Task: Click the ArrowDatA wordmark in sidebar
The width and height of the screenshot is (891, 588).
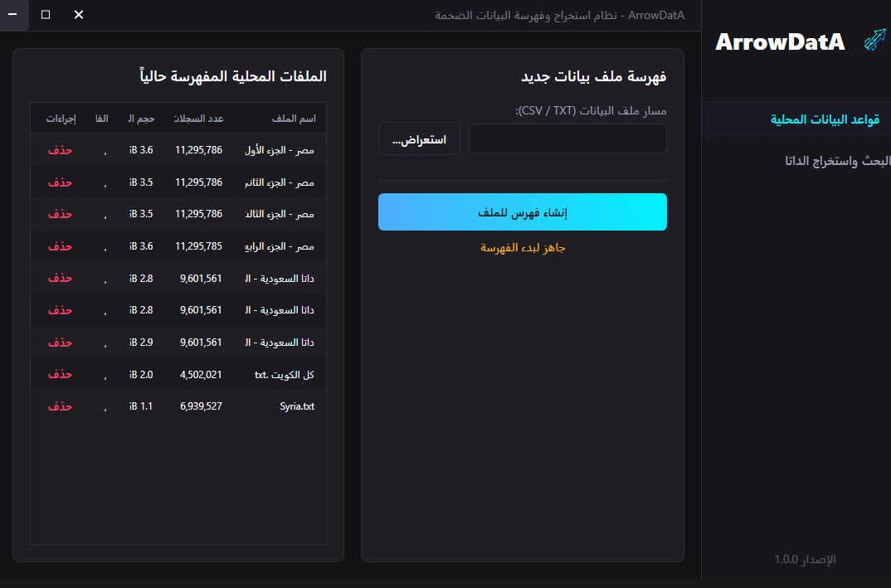Action: (x=780, y=41)
